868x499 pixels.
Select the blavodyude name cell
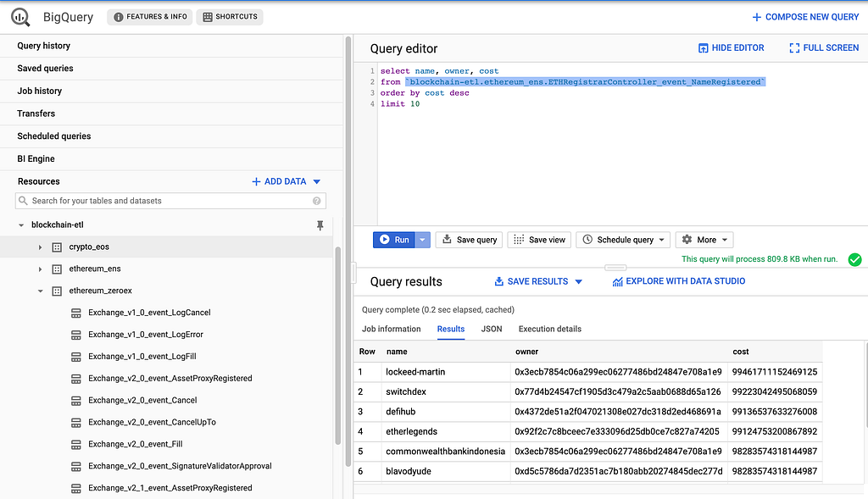pos(446,472)
